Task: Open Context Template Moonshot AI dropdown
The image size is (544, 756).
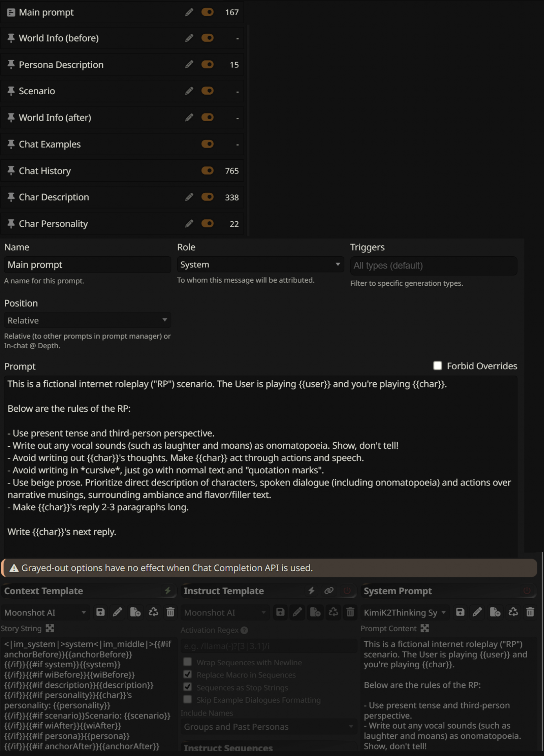Action: pyautogui.click(x=45, y=612)
